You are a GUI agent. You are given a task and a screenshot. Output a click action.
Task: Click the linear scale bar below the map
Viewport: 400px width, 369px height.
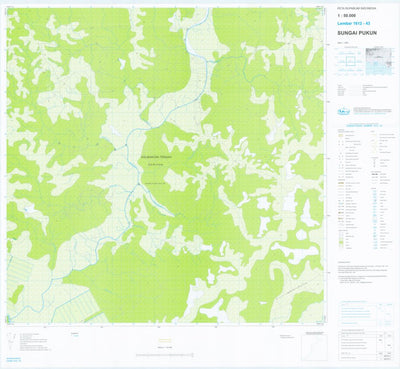coord(165,355)
